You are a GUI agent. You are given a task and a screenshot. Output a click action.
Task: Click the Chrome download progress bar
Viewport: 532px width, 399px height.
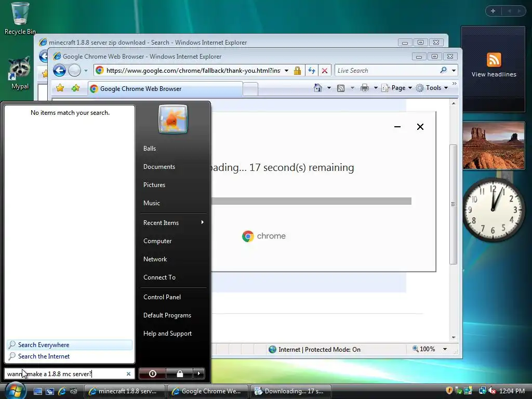click(311, 201)
